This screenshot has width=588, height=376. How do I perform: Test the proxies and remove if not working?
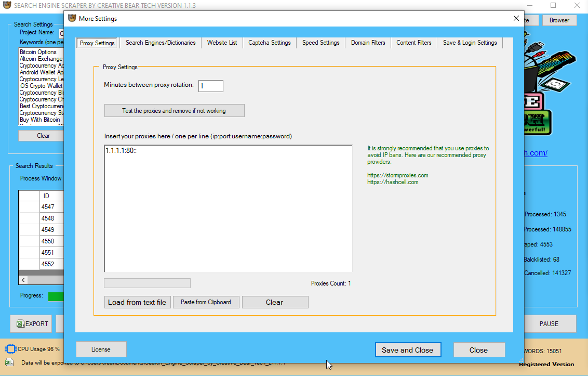[174, 110]
